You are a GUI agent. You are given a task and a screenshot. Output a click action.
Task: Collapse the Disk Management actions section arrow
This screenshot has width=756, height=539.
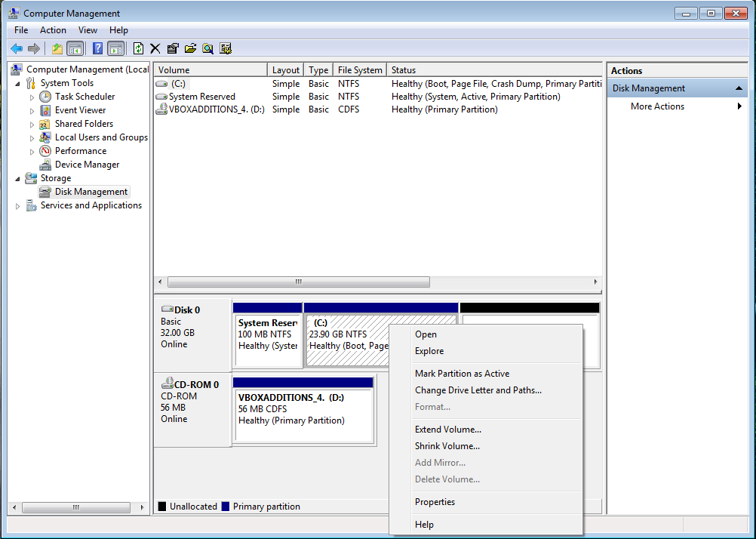738,88
